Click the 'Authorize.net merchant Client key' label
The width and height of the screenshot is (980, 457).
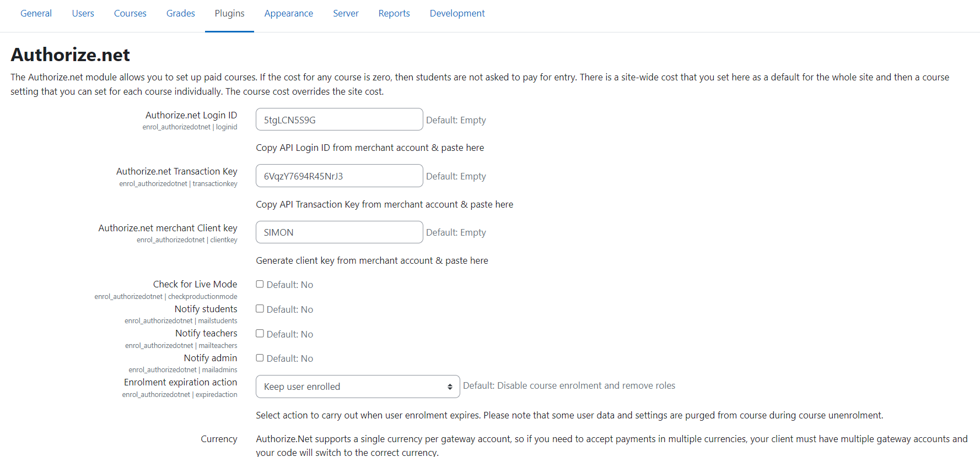(x=168, y=228)
